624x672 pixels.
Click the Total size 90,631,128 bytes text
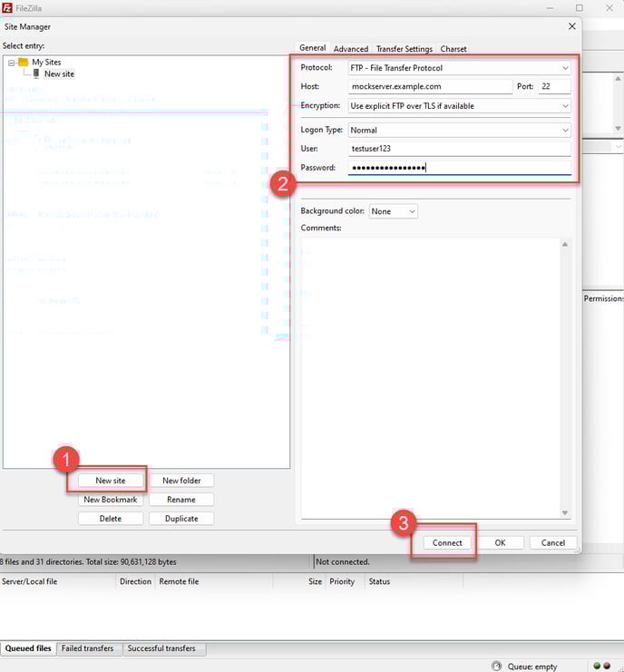132,562
